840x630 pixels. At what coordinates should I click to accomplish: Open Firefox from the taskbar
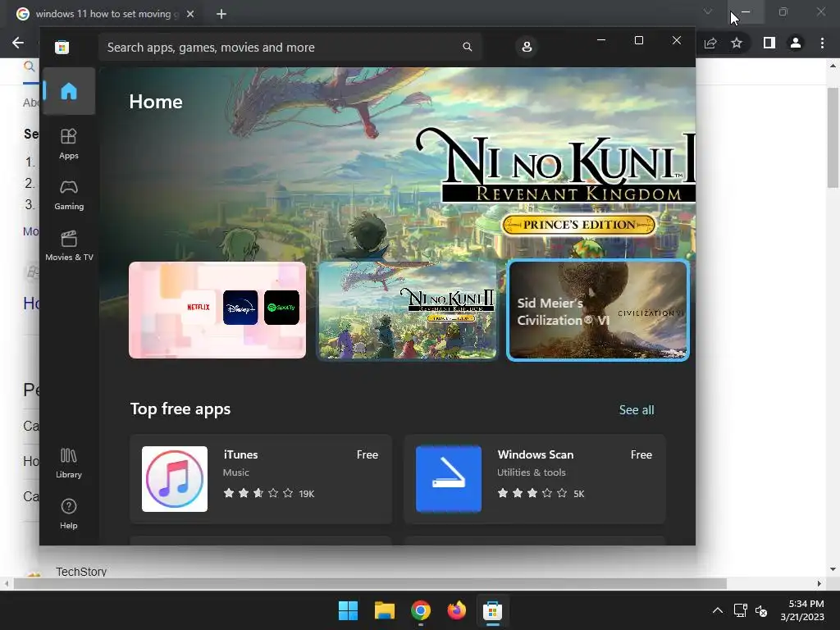pyautogui.click(x=456, y=610)
